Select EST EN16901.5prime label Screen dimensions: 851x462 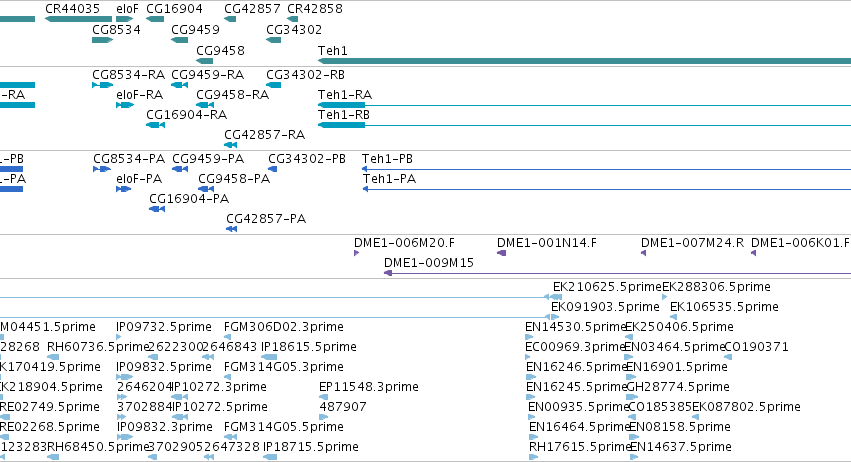pyautogui.click(x=677, y=367)
